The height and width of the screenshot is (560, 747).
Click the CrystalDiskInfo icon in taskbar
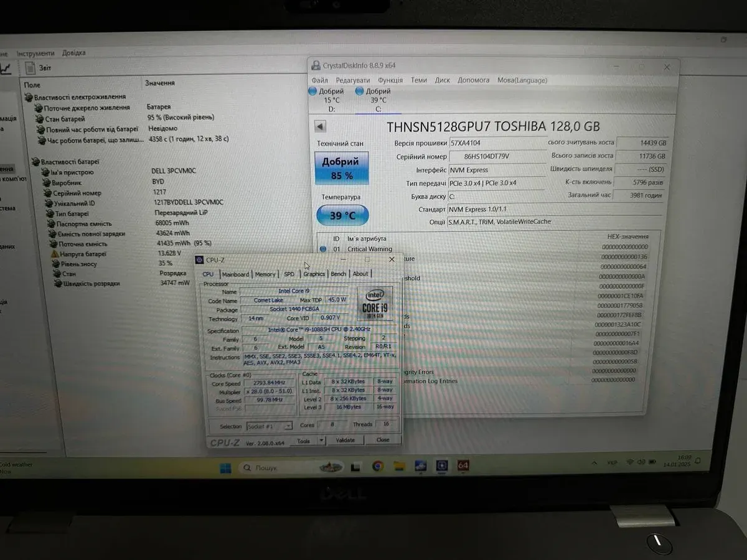click(x=420, y=465)
